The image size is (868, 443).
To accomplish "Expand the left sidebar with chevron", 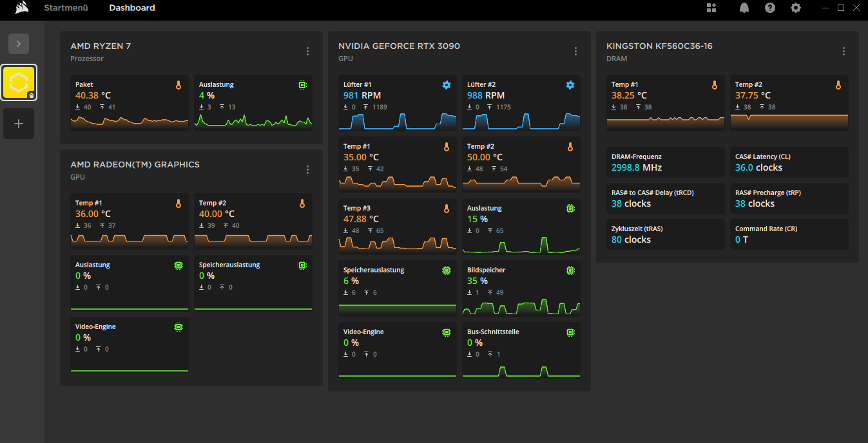I will (19, 44).
